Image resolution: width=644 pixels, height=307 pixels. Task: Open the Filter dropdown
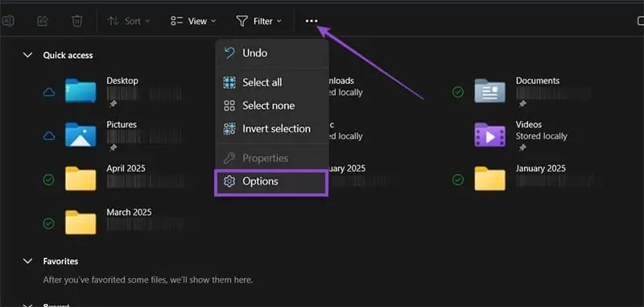pos(259,21)
